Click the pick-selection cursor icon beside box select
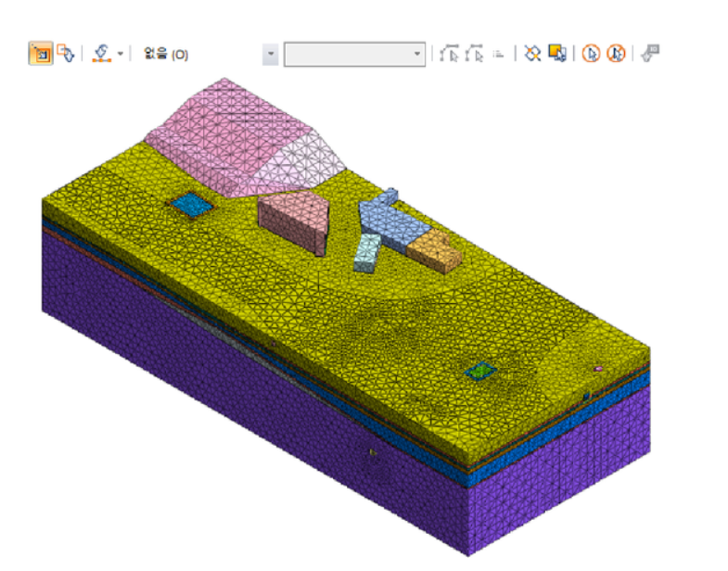 [x=66, y=53]
